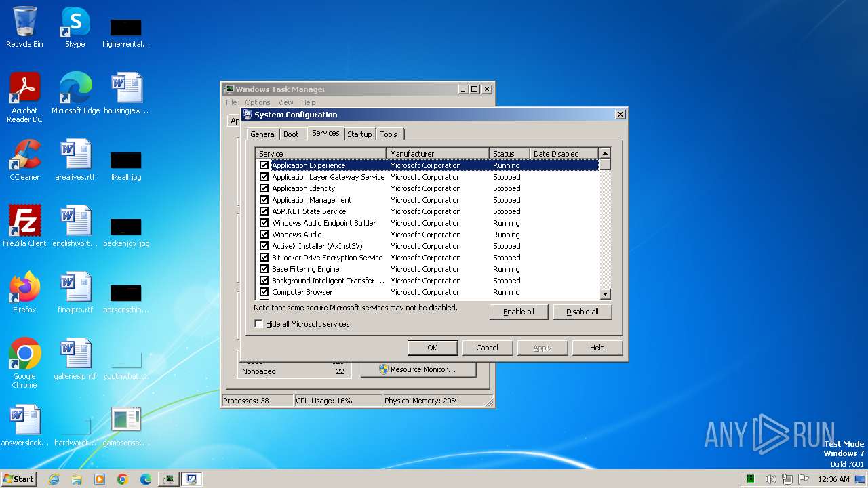Switch to Startup tab

pyautogui.click(x=359, y=134)
